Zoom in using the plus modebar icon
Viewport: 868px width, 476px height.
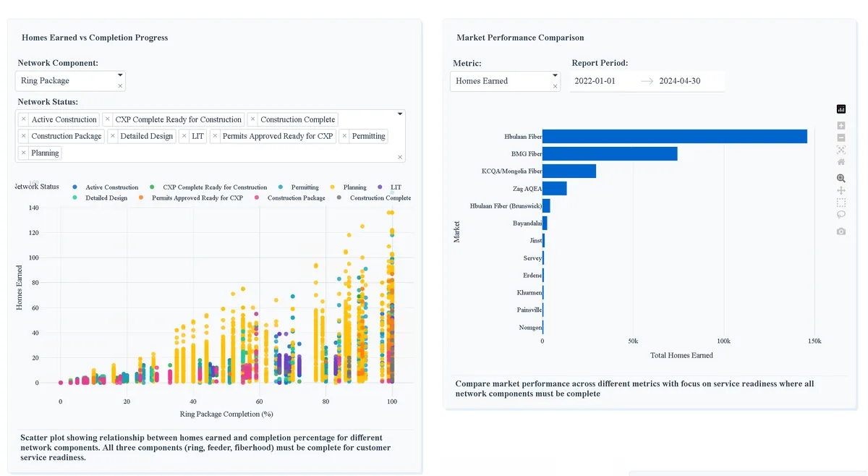click(x=841, y=126)
